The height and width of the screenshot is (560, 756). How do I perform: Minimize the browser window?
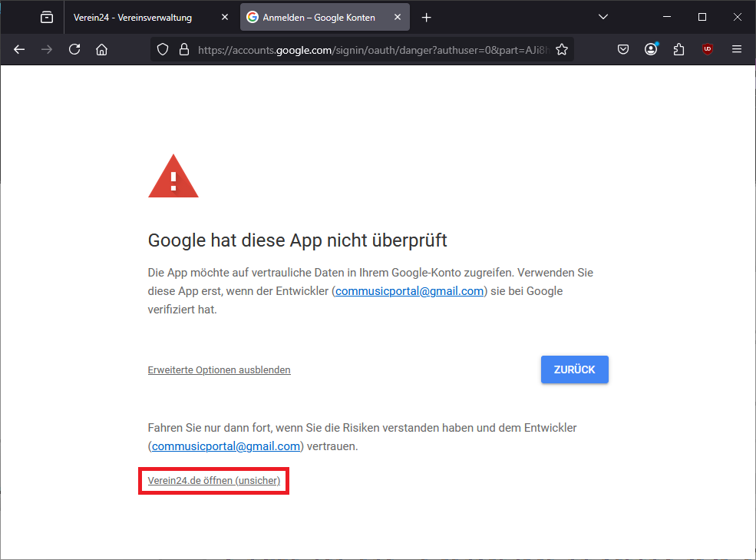[x=667, y=17]
